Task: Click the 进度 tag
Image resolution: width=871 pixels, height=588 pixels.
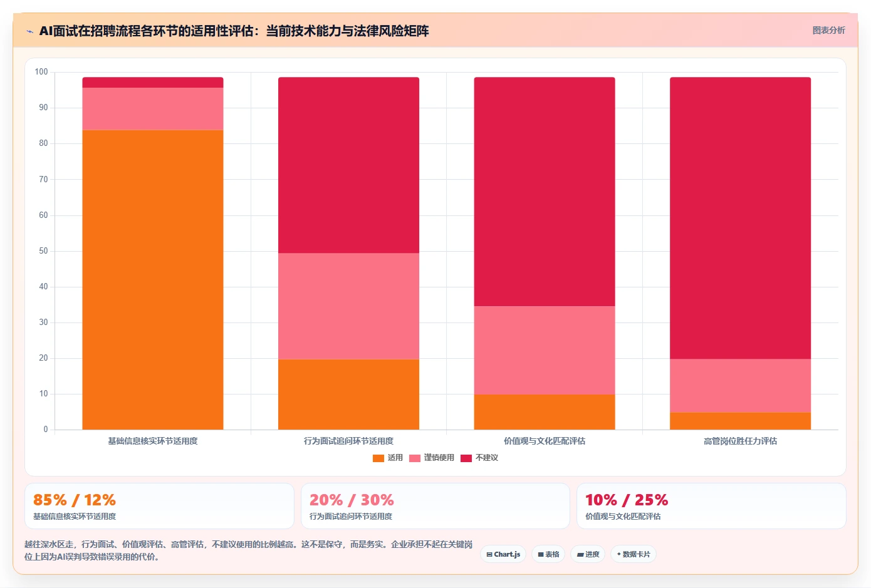Action: pyautogui.click(x=588, y=554)
